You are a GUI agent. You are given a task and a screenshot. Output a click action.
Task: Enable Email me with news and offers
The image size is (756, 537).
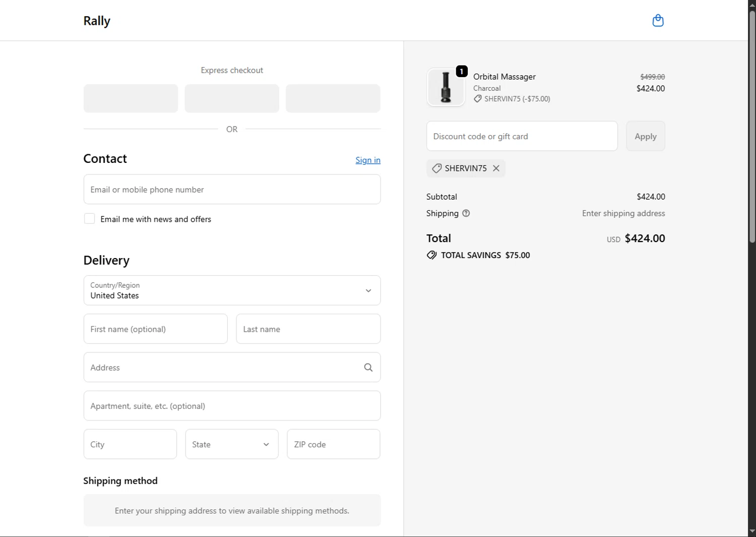click(89, 219)
